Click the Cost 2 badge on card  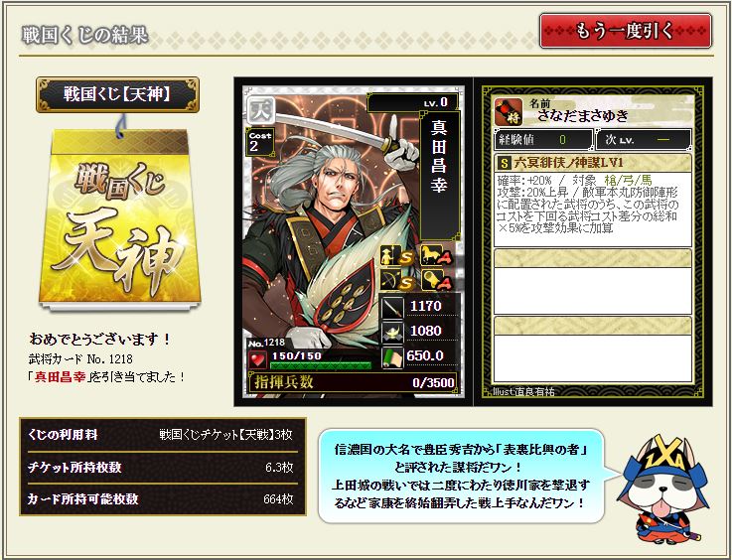tap(259, 141)
